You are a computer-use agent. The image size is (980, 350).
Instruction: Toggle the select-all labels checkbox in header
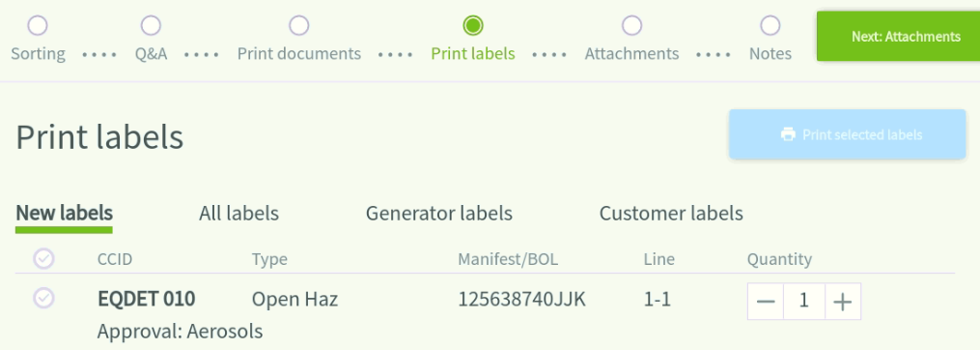point(43,258)
